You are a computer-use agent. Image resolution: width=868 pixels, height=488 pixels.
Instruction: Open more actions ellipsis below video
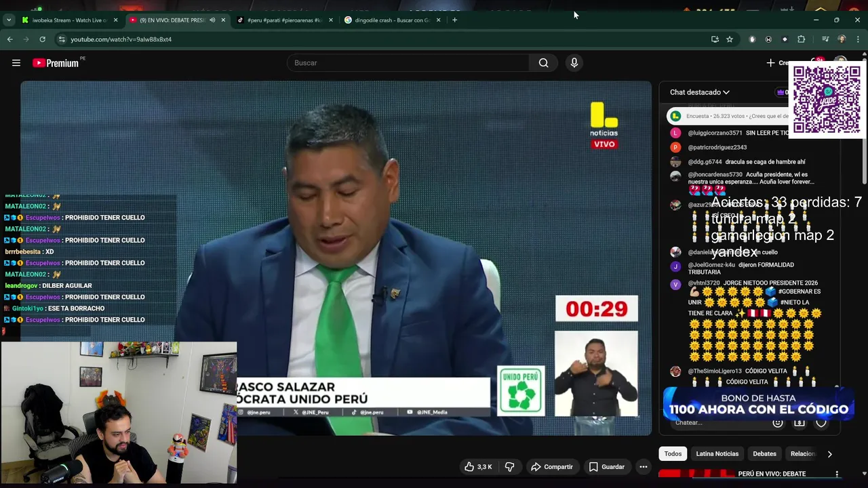coord(644,467)
